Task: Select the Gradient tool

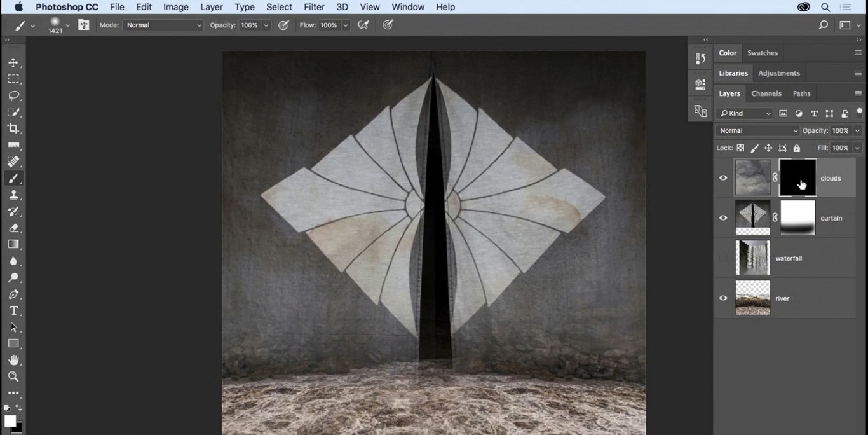Action: (x=13, y=245)
